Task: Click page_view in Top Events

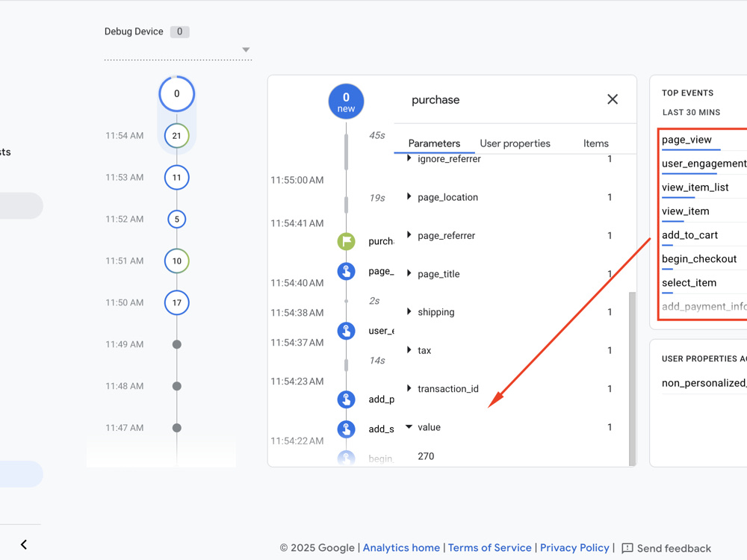Action: (x=686, y=140)
